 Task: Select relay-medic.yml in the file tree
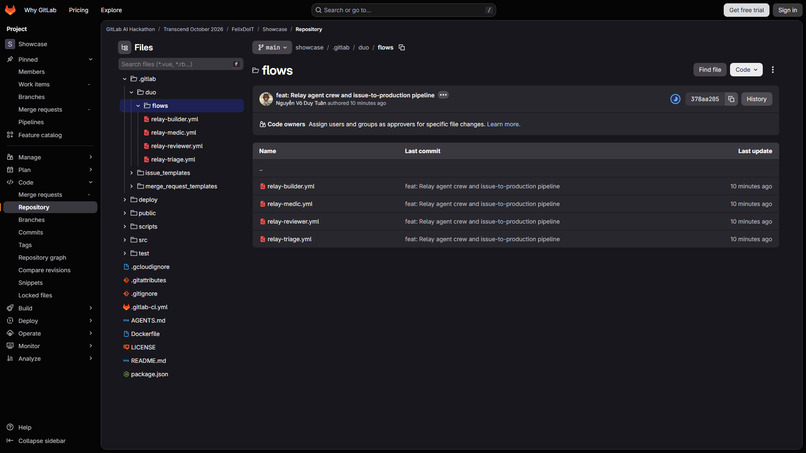coord(174,133)
